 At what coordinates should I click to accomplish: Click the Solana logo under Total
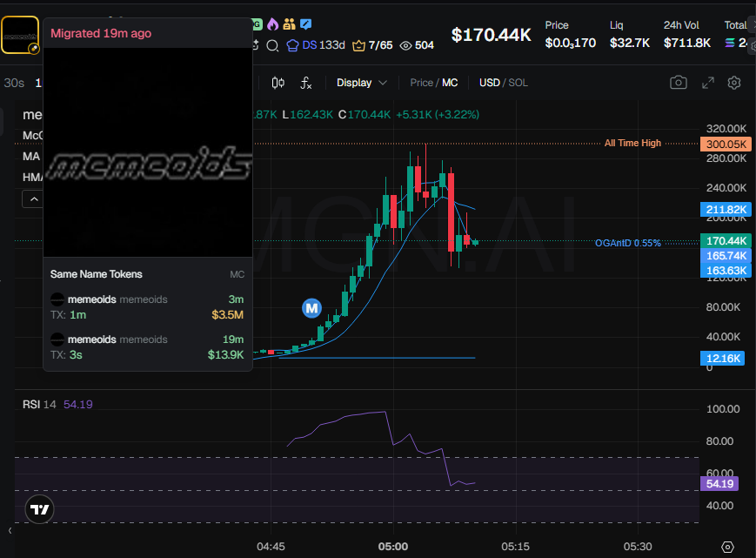(730, 43)
